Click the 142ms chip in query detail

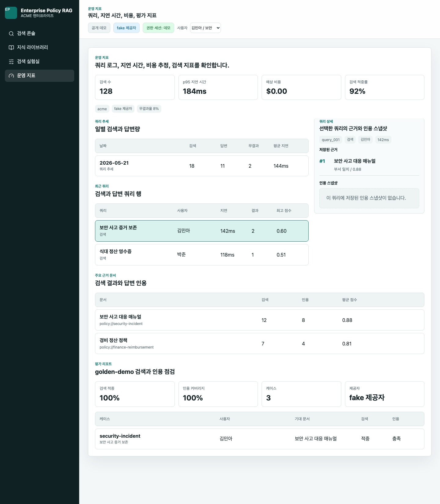point(383,140)
